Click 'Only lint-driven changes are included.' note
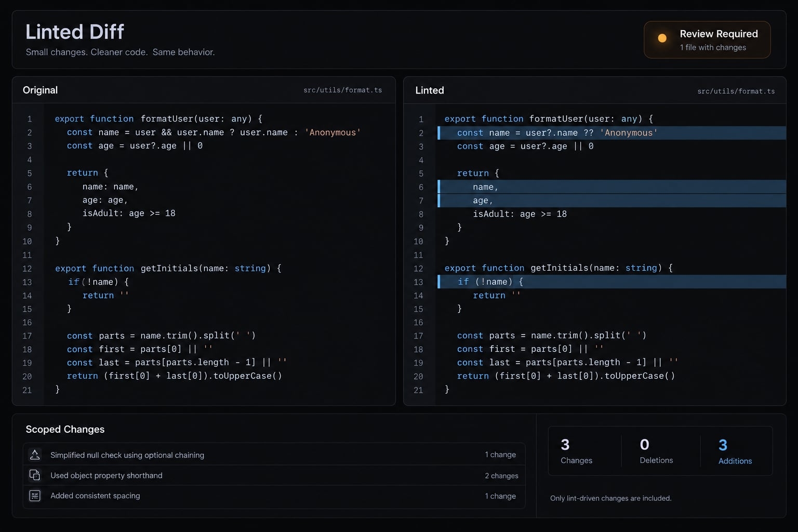The height and width of the screenshot is (532, 798). pos(610,498)
